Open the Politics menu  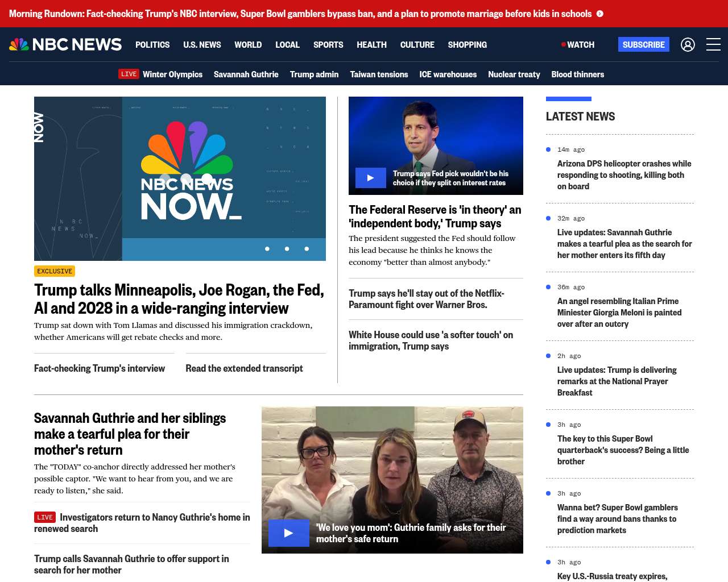(152, 44)
